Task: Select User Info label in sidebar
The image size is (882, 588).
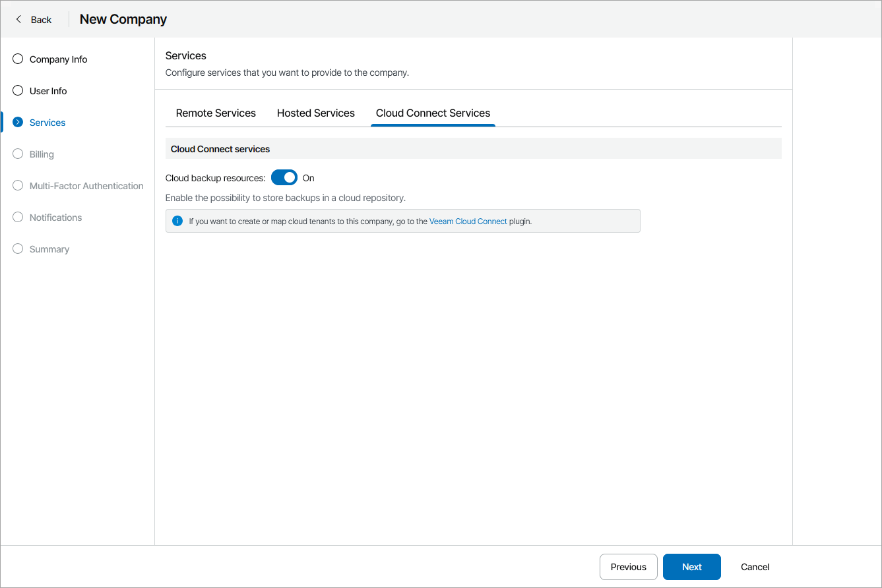Action: [x=48, y=91]
